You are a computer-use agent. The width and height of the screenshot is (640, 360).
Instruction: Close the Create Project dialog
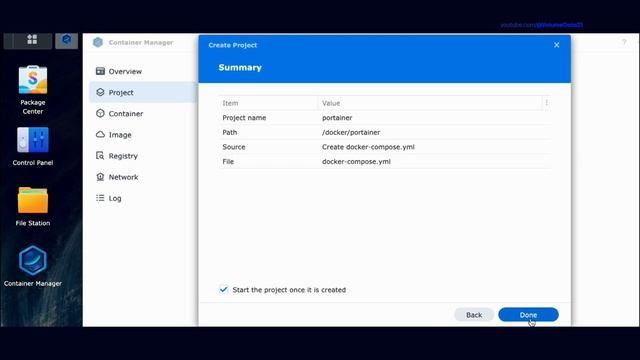pos(556,45)
